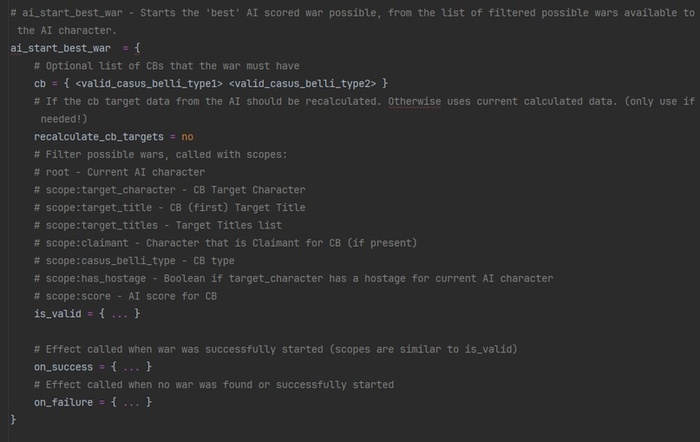Screen dimensions: 700x442
Task: Click the final closing brace
Action: point(14,420)
